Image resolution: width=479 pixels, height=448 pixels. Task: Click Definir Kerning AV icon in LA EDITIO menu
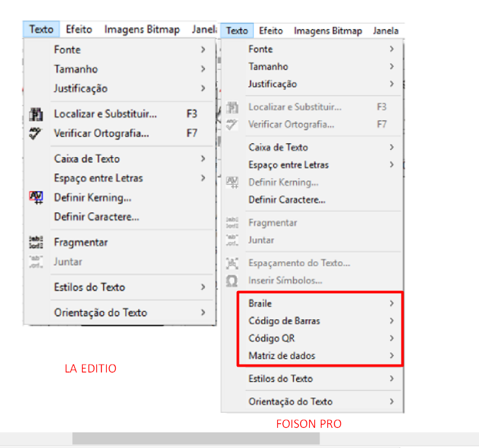pyautogui.click(x=36, y=197)
